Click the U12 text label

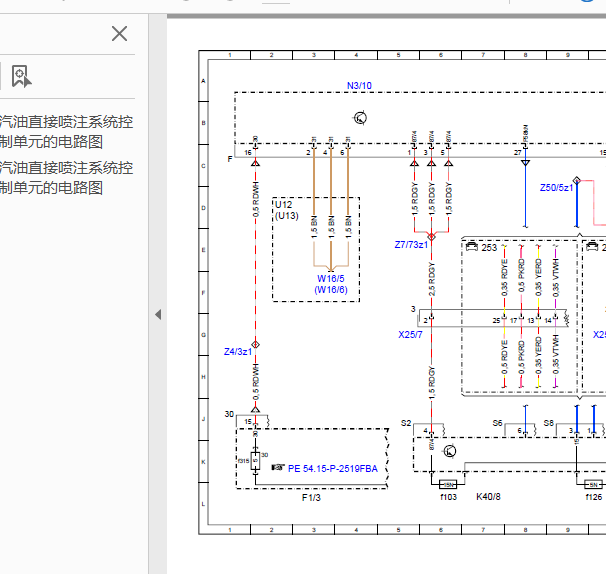tap(284, 205)
